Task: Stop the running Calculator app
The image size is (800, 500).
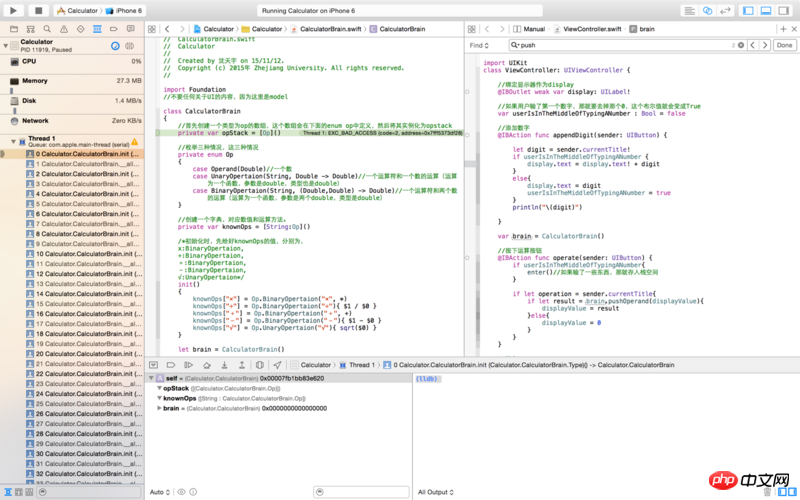Action: tap(38, 10)
